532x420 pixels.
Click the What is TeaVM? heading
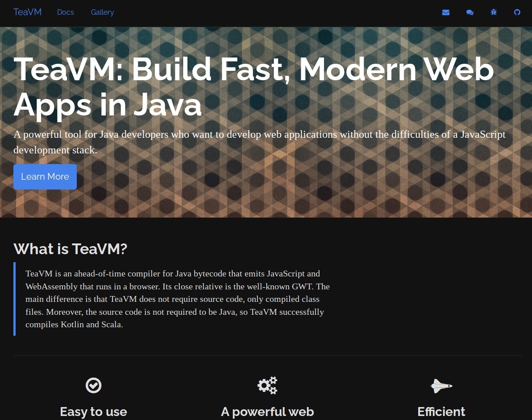coord(70,249)
